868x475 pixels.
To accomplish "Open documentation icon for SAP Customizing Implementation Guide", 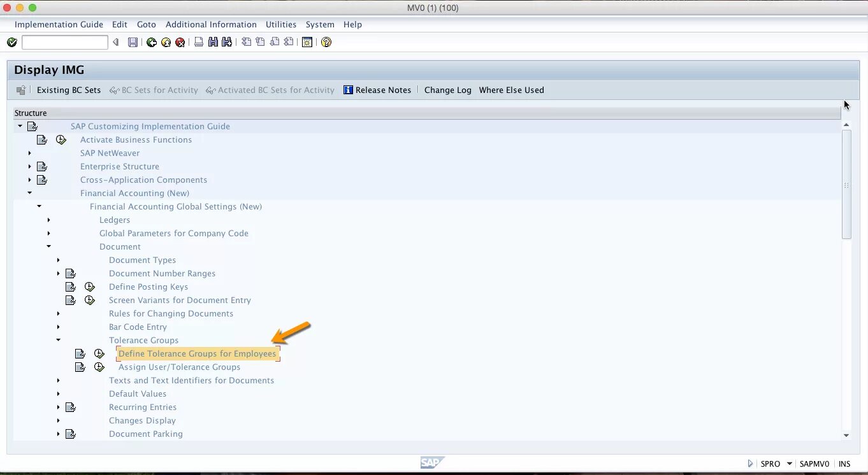I will point(33,127).
